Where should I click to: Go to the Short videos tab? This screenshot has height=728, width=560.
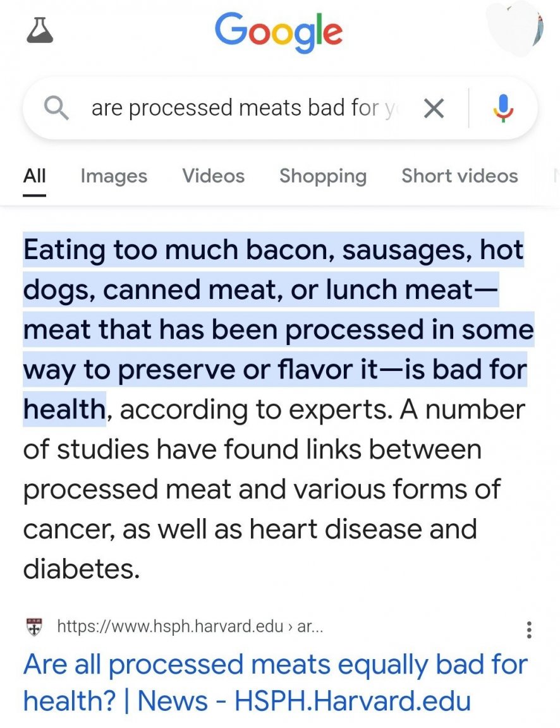pyautogui.click(x=460, y=176)
